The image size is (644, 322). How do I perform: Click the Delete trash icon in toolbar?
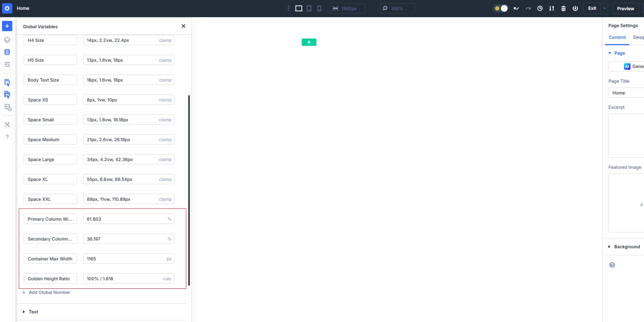tap(563, 8)
